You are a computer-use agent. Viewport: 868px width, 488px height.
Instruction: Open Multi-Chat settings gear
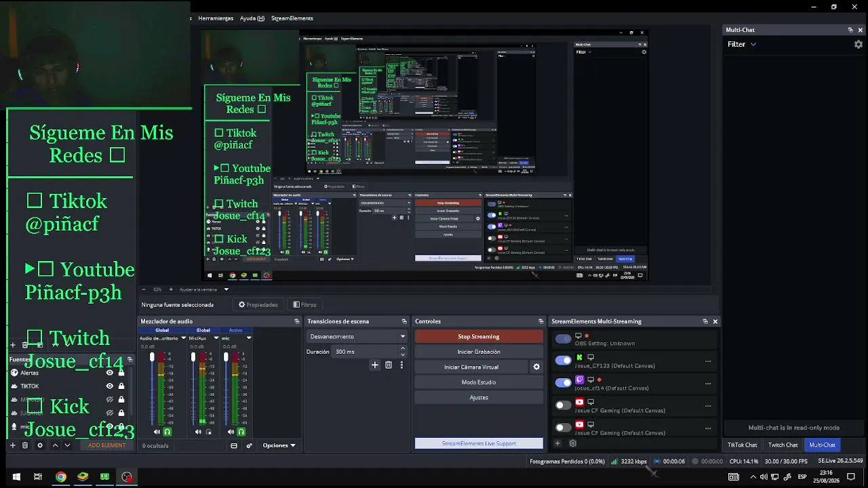coord(858,44)
